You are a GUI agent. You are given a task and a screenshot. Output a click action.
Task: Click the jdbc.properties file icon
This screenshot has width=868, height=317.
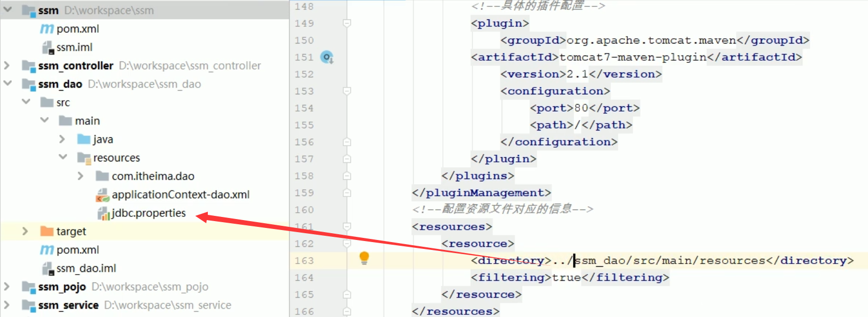pyautogui.click(x=103, y=213)
